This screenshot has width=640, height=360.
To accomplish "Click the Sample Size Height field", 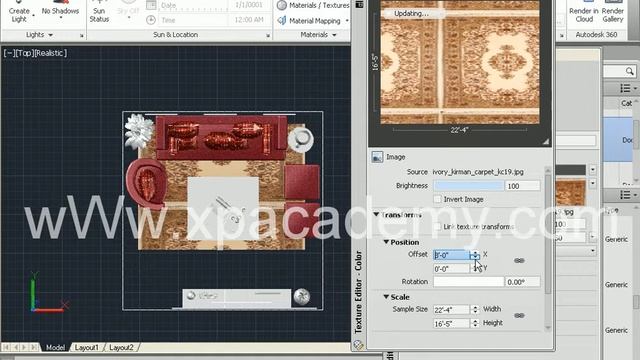I will (x=451, y=324).
